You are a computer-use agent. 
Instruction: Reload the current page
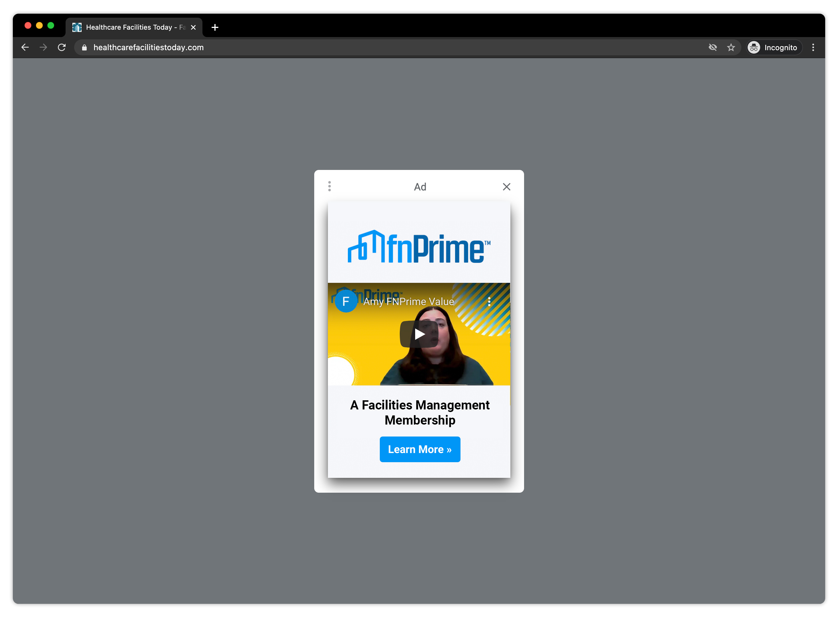pos(62,47)
